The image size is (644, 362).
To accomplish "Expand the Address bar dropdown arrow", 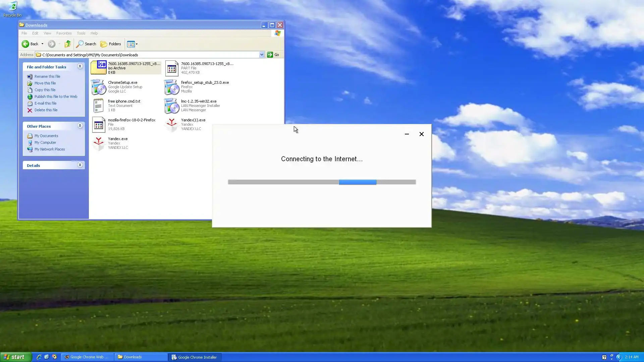I will (262, 55).
